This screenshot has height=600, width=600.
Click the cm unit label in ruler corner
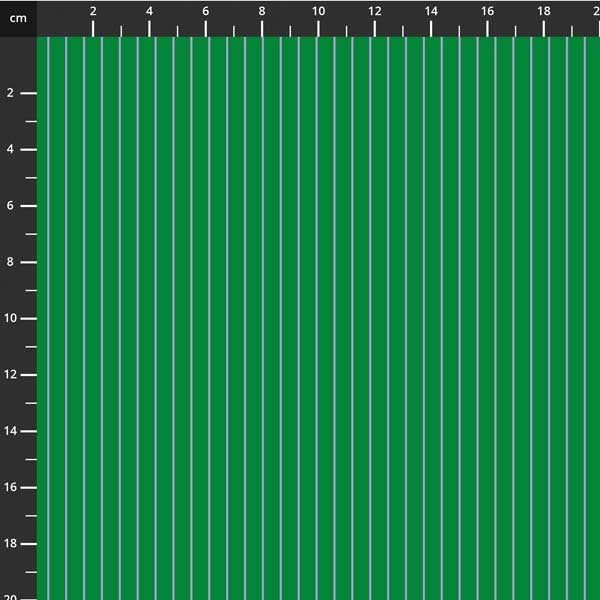(x=18, y=18)
